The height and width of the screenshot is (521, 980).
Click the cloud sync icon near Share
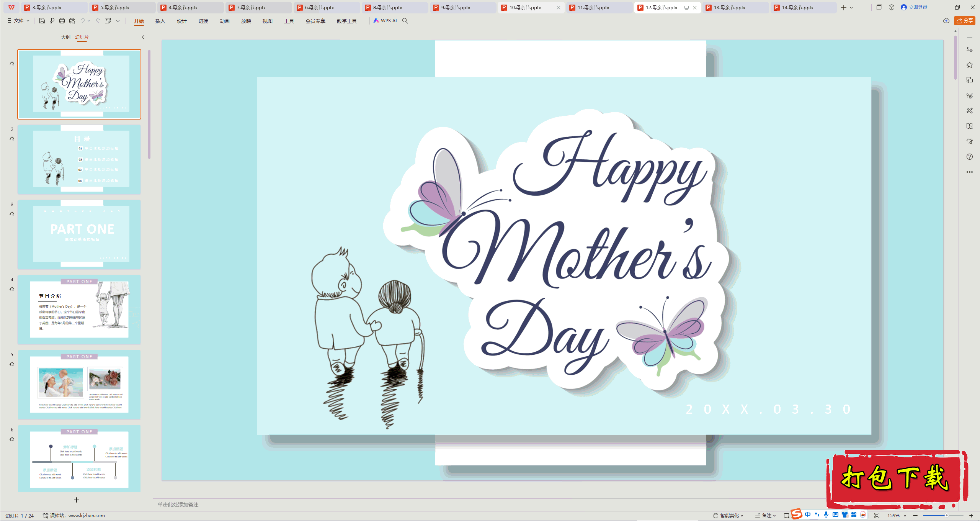point(946,21)
